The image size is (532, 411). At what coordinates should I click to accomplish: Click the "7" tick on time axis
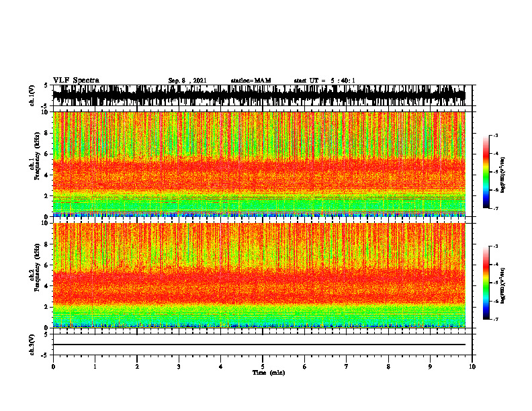click(347, 367)
